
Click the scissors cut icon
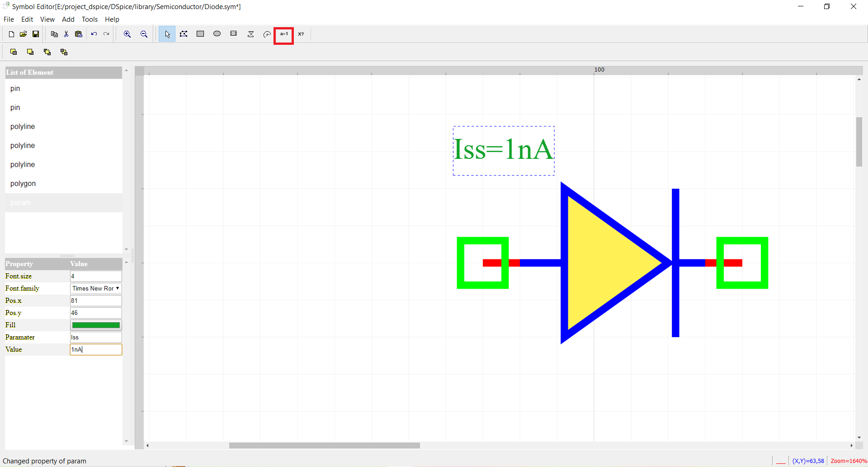click(x=66, y=34)
